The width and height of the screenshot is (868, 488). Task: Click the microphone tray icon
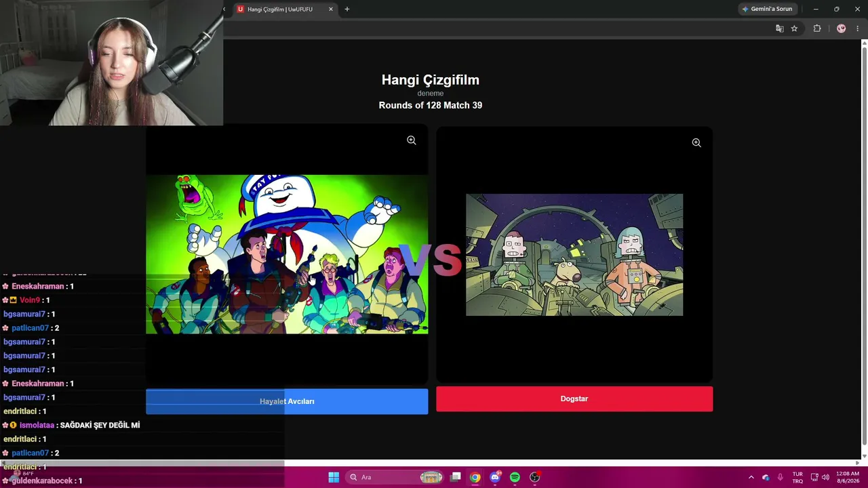pos(781,477)
